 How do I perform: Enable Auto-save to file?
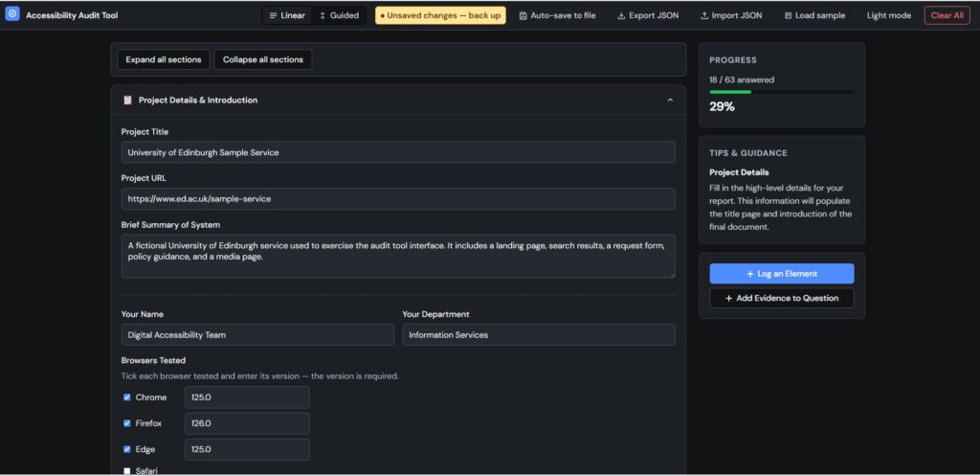click(558, 15)
